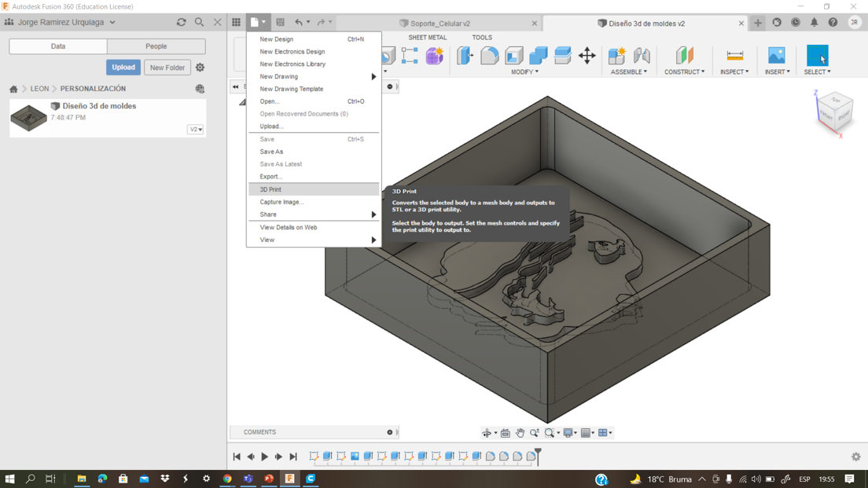The image size is (868, 488).
Task: Click the Show Data Panel grid icon
Action: pos(236,23)
